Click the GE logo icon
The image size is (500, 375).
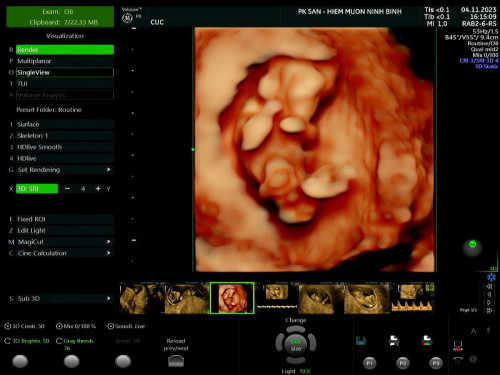pyautogui.click(x=127, y=18)
